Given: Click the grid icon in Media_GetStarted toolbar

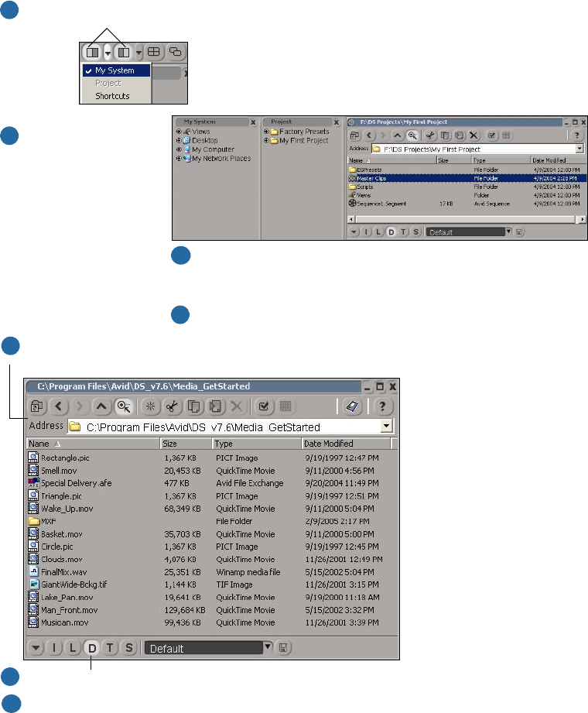Looking at the screenshot, I should [285, 406].
